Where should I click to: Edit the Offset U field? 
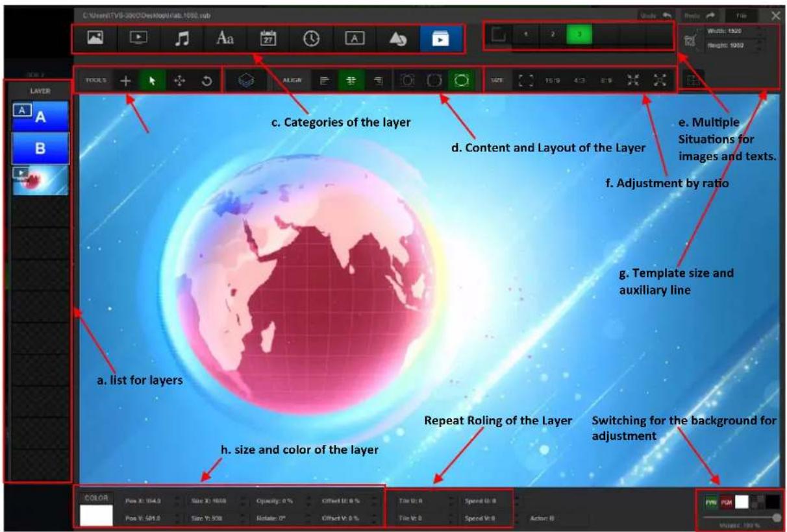tap(347, 502)
